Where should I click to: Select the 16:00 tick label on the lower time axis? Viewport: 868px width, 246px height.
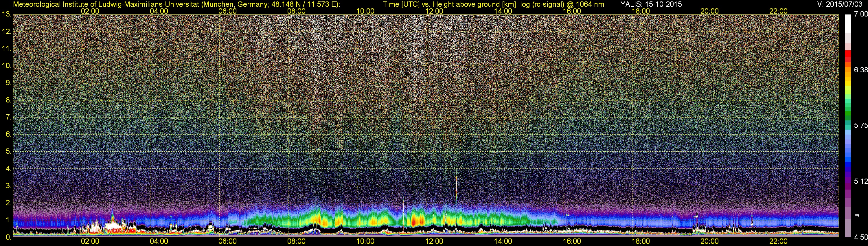click(572, 241)
